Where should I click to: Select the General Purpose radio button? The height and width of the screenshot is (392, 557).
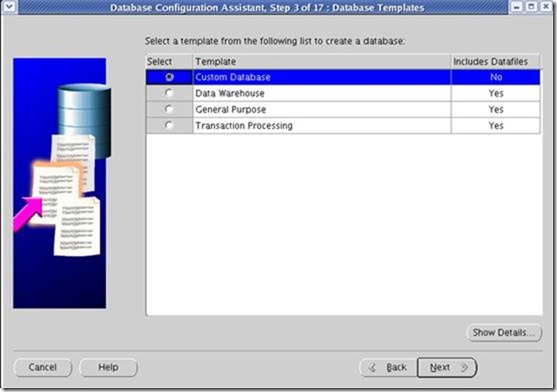tap(169, 109)
